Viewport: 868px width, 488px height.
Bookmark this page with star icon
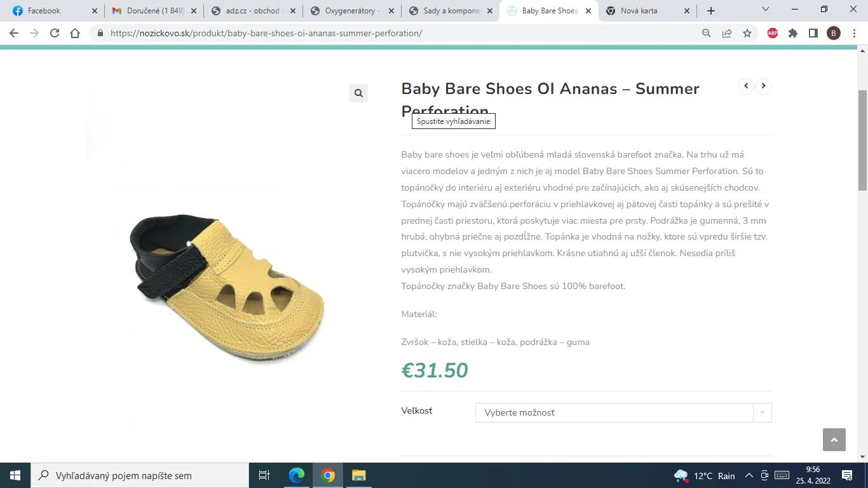tap(747, 33)
